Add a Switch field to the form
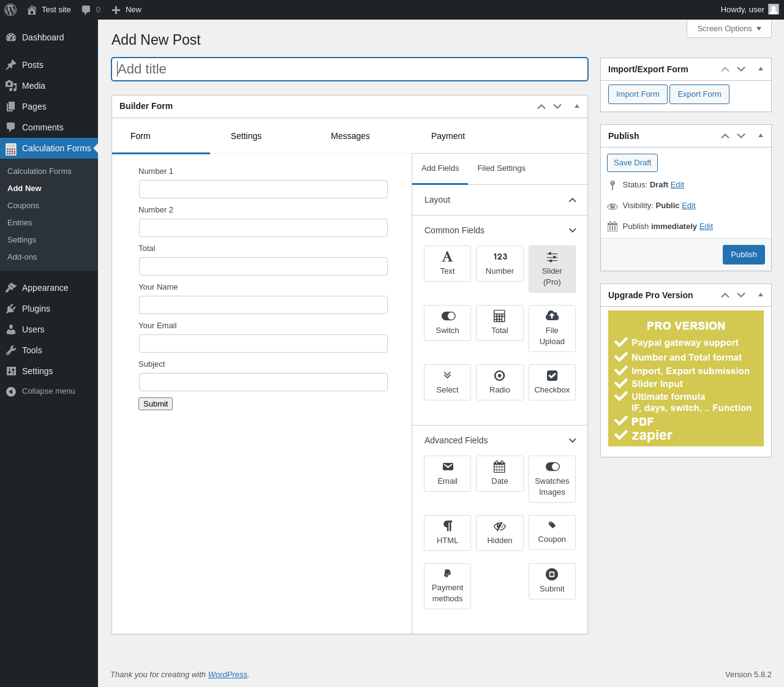Viewport: 784px width, 687px height. tap(447, 323)
